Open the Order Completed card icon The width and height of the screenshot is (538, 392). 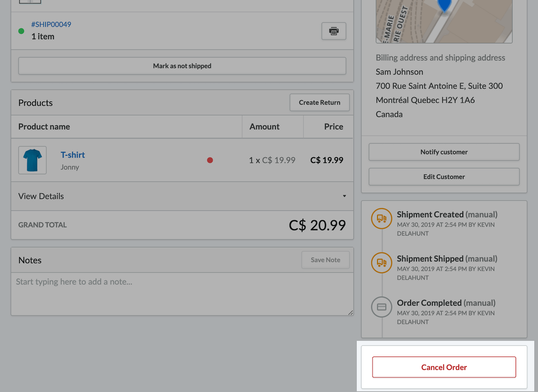pos(381,307)
